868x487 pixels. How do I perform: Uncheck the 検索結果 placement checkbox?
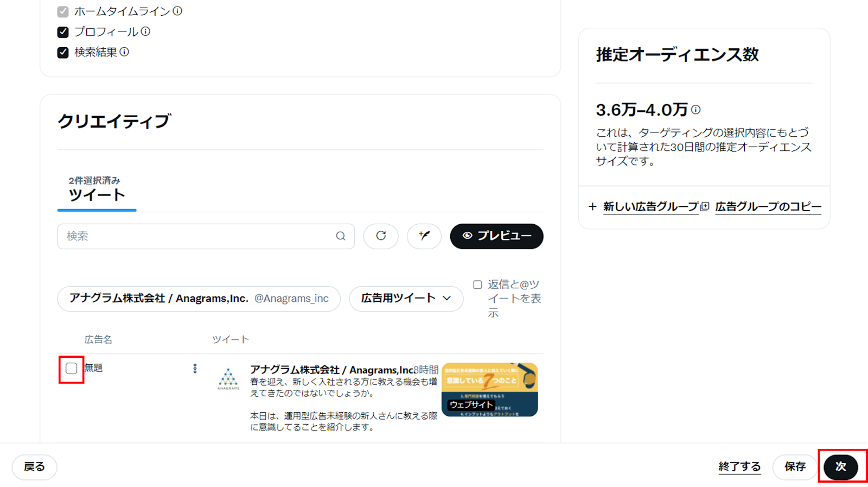(x=63, y=53)
